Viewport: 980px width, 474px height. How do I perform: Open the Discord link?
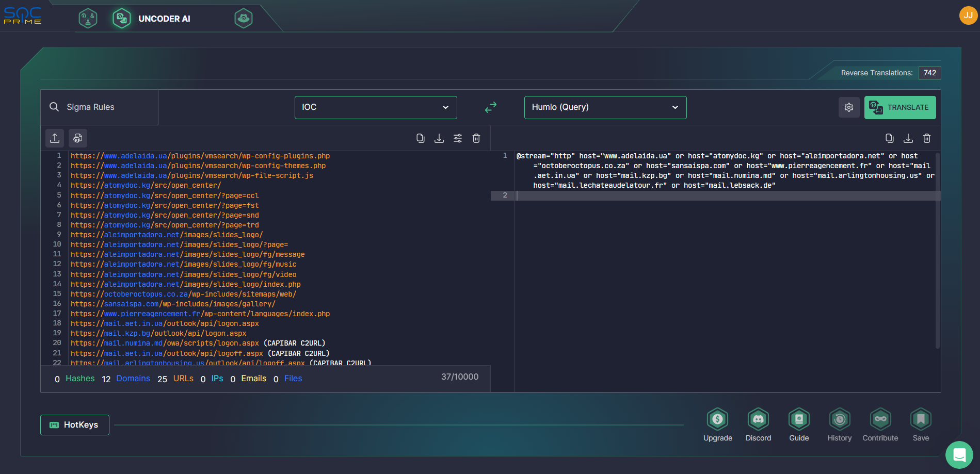758,425
